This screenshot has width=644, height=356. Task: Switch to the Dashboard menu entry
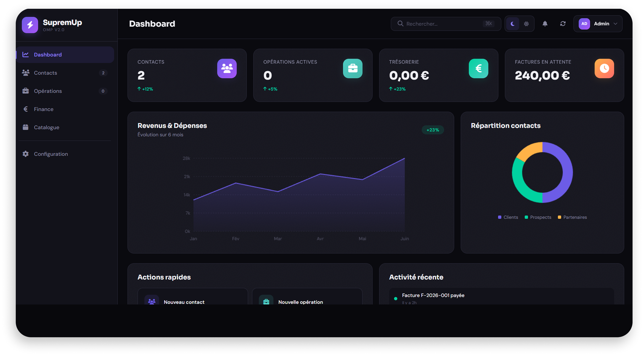point(48,54)
